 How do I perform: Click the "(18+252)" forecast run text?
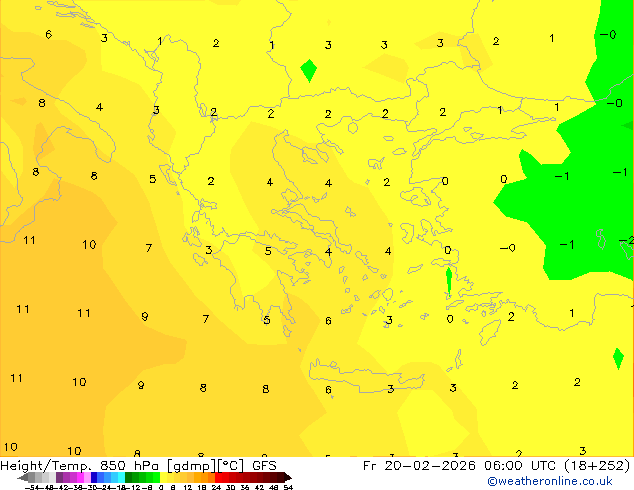(x=597, y=466)
